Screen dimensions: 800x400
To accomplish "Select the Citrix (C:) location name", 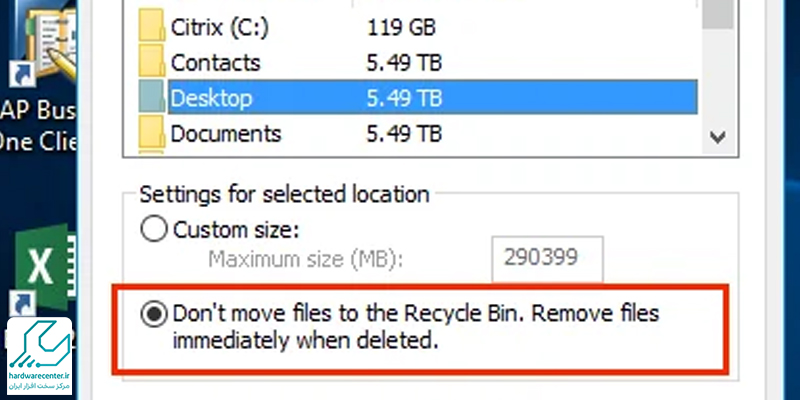I will pos(219,28).
